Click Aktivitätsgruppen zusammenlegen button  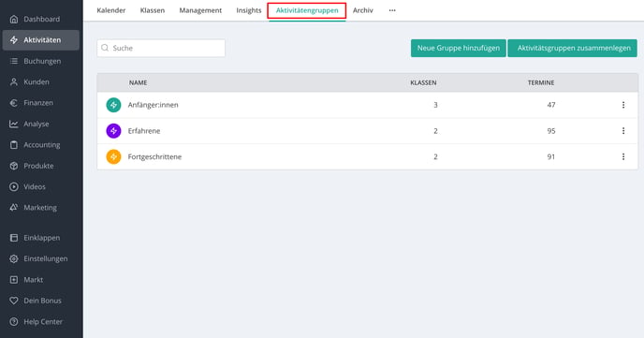[573, 48]
